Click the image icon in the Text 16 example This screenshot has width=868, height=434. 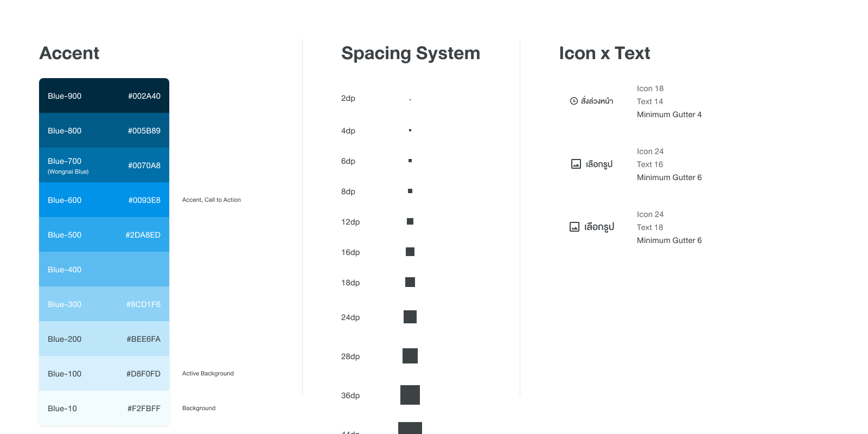pyautogui.click(x=576, y=164)
